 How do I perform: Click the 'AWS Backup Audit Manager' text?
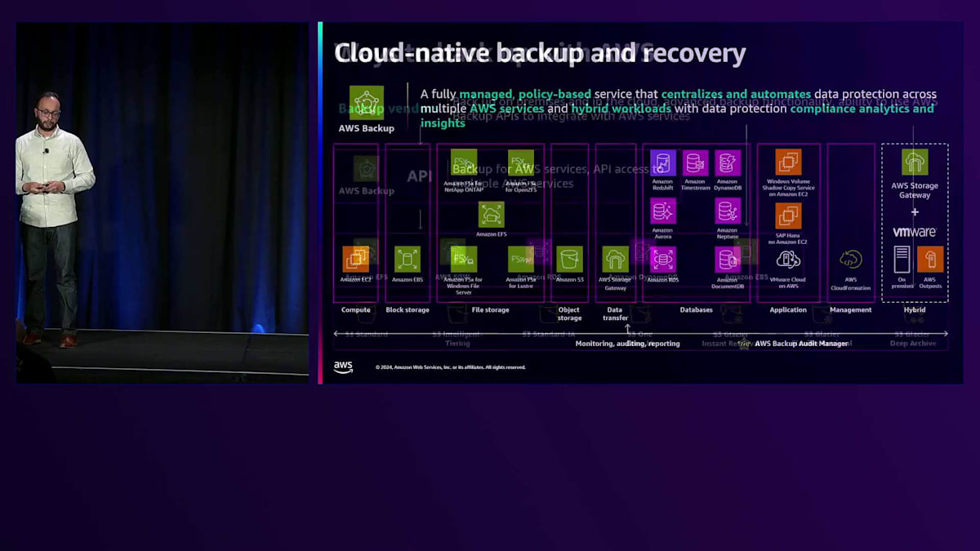click(x=801, y=344)
